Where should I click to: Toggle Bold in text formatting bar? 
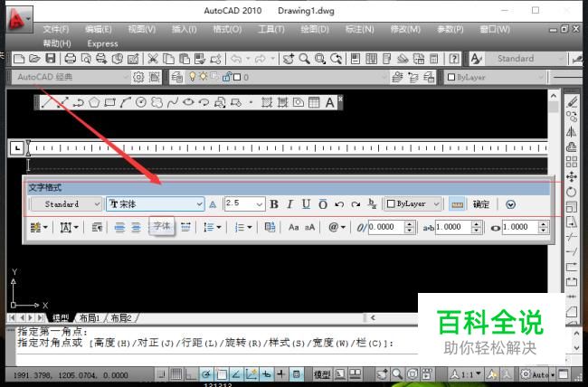pyautogui.click(x=274, y=204)
